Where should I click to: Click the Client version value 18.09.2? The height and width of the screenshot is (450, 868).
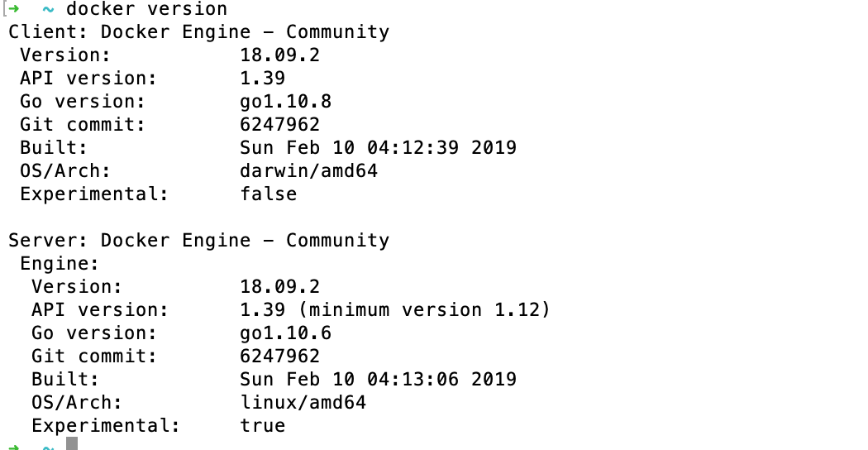[279, 55]
